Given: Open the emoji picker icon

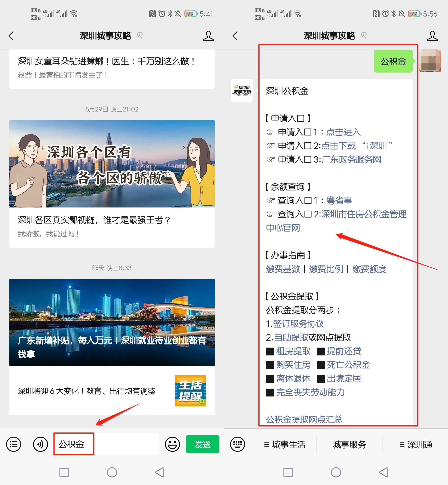Looking at the screenshot, I should 172,444.
